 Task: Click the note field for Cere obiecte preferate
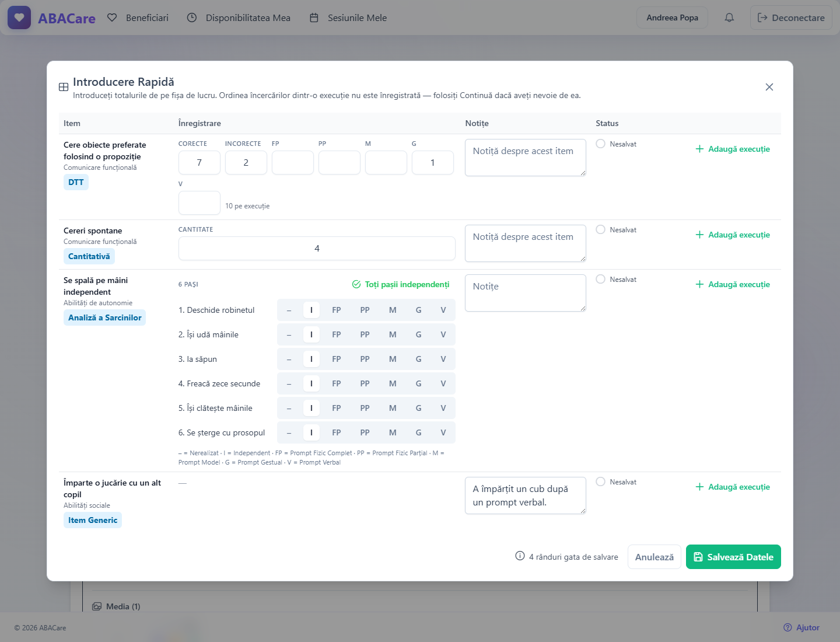pyautogui.click(x=526, y=158)
